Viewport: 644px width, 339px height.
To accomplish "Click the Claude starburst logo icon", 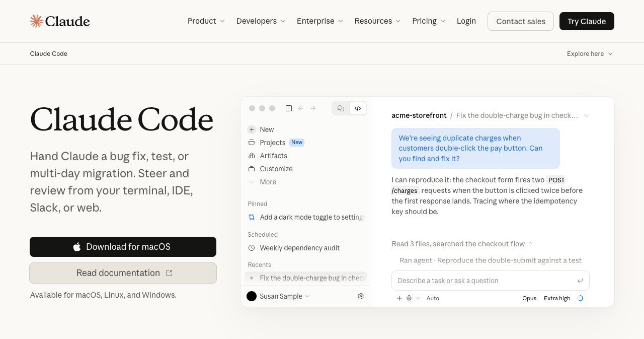I will [36, 21].
